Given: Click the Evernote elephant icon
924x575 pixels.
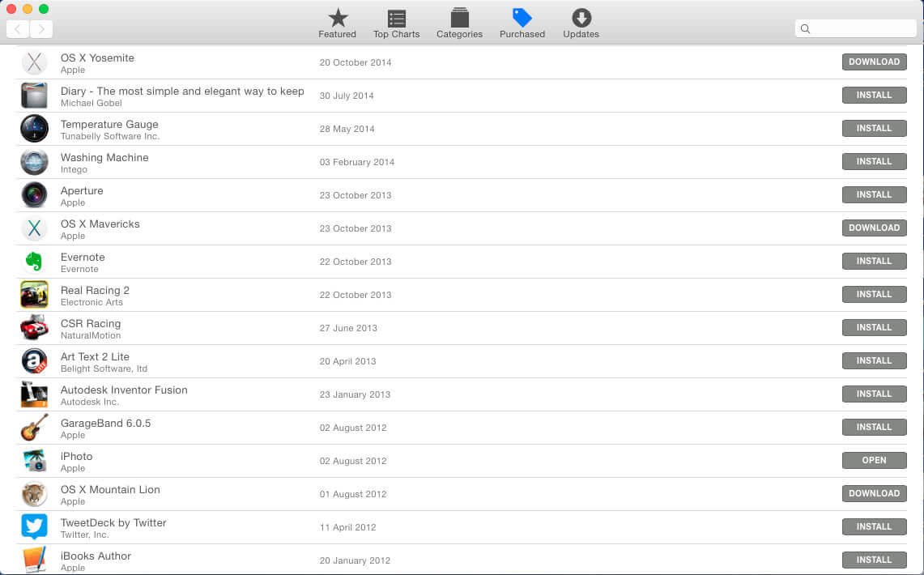Looking at the screenshot, I should [x=34, y=262].
